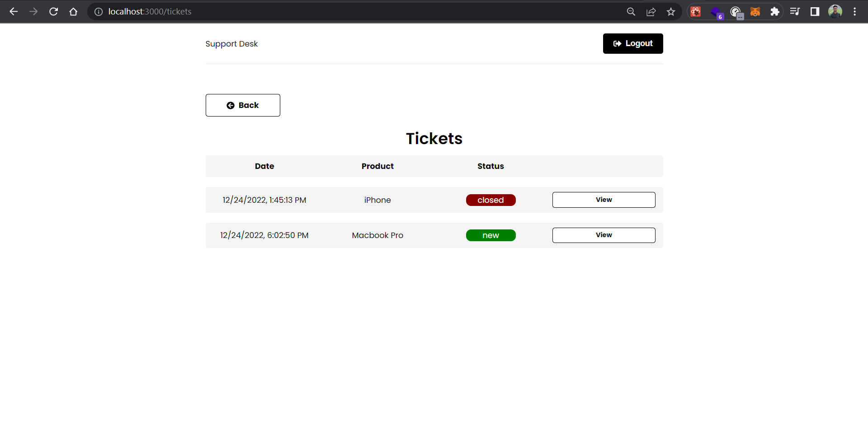The height and width of the screenshot is (439, 868).
Task: Click the Logout button
Action: pyautogui.click(x=633, y=43)
